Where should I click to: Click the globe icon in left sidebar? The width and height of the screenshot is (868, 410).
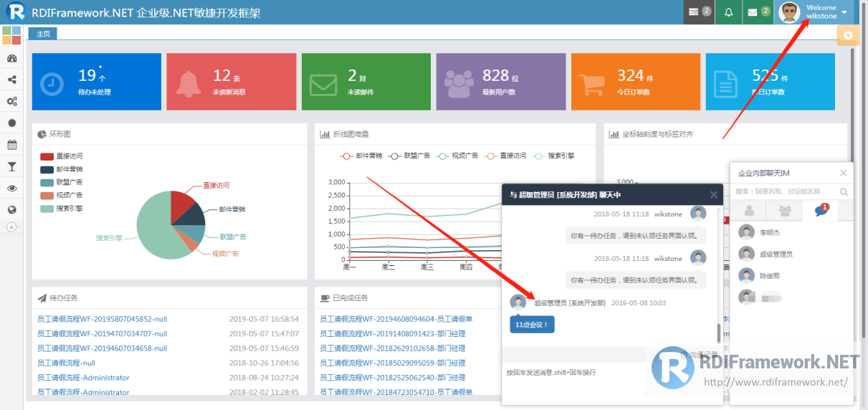[x=11, y=209]
